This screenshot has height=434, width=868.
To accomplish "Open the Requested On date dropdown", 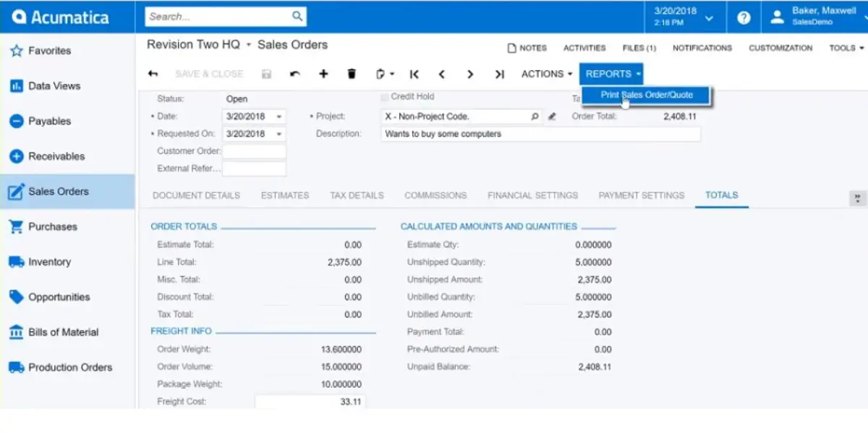I will (x=279, y=134).
